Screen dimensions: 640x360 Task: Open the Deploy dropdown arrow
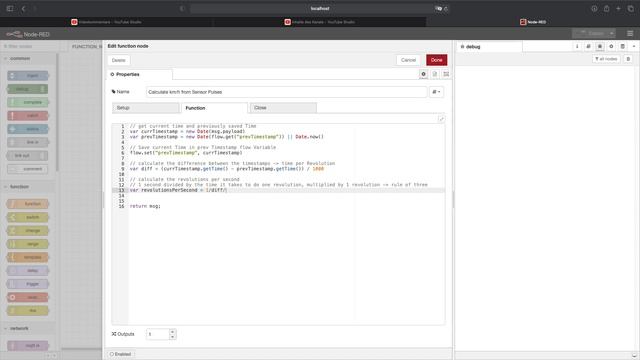tap(611, 33)
